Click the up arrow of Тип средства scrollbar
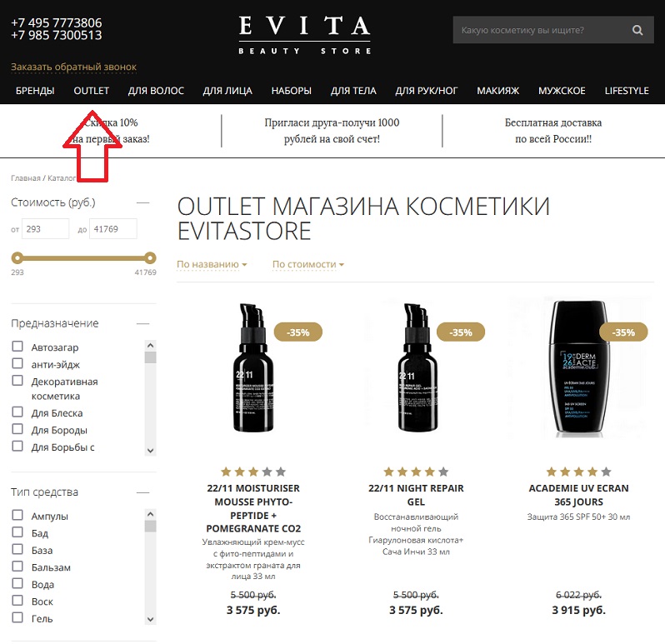Viewport: 665px width, 644px height. [x=150, y=514]
